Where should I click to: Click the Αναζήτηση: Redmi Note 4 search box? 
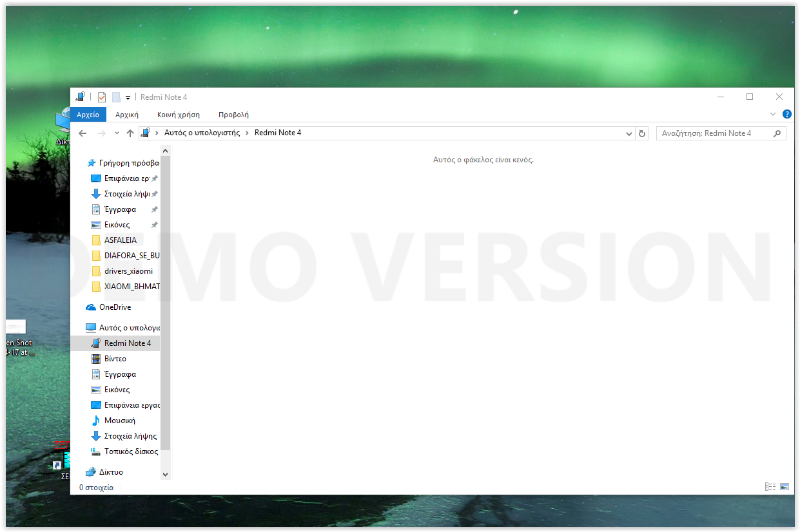[714, 133]
